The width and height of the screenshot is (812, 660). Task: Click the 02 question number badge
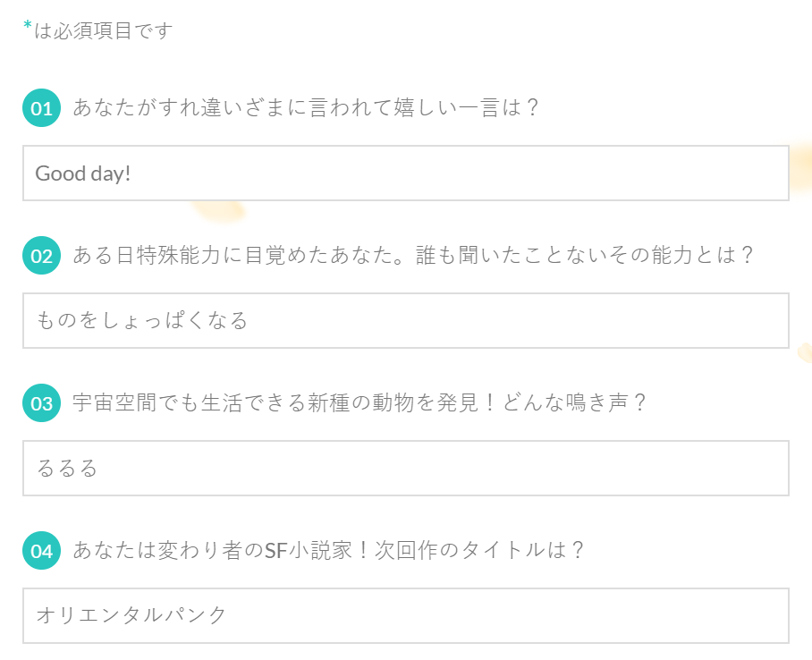[x=41, y=256]
